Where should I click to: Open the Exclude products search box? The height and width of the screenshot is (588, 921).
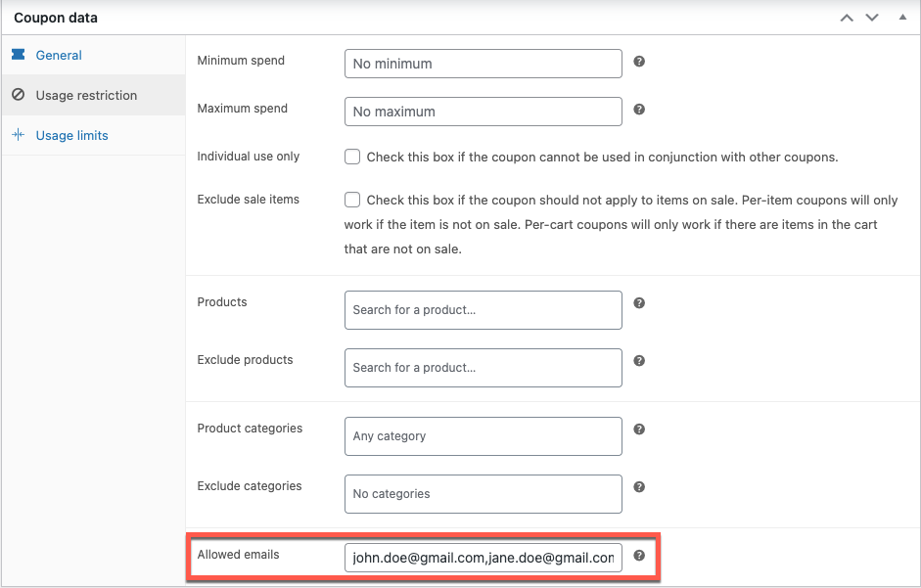483,368
